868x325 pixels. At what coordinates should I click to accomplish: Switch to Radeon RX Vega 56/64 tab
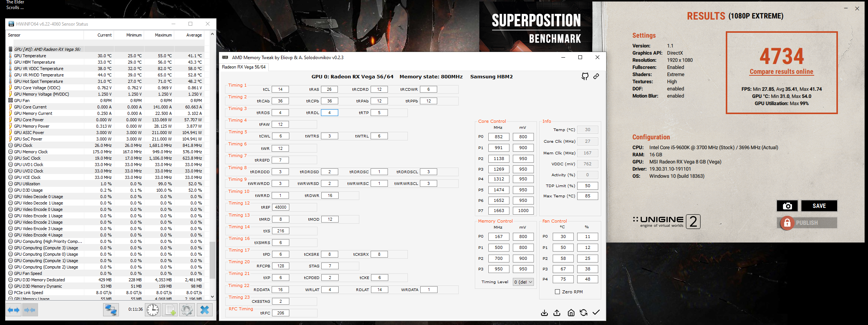click(244, 67)
